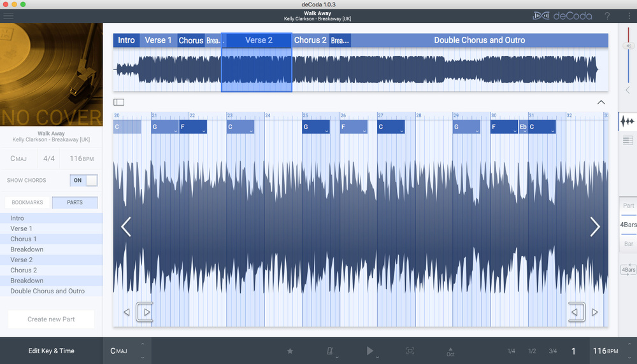
Task: Click Create new Part button
Action: click(51, 319)
